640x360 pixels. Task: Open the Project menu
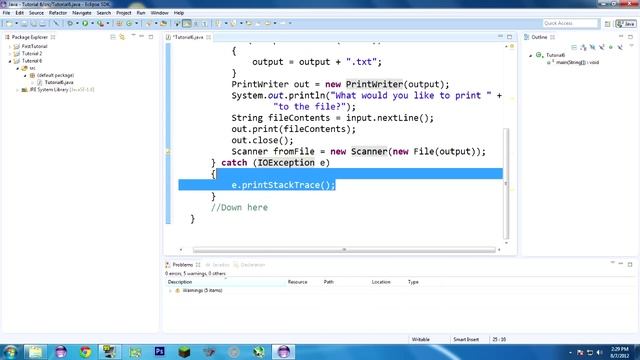coord(124,13)
